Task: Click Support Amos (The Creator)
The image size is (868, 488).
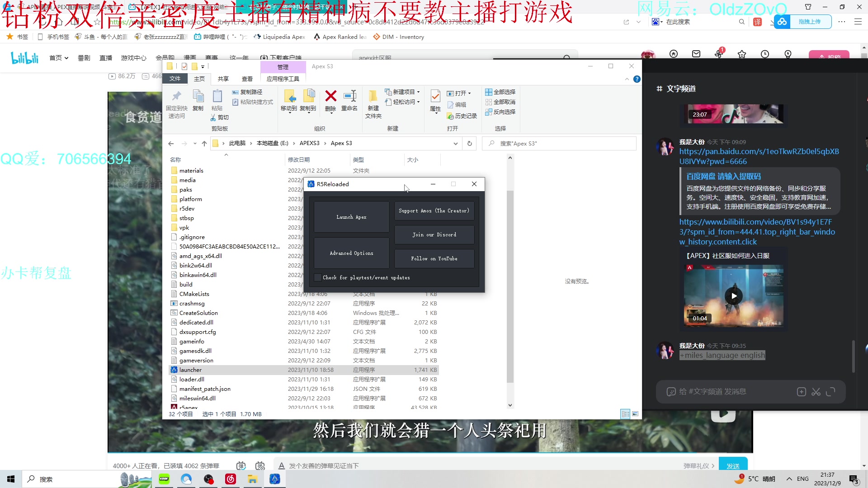Action: point(434,211)
